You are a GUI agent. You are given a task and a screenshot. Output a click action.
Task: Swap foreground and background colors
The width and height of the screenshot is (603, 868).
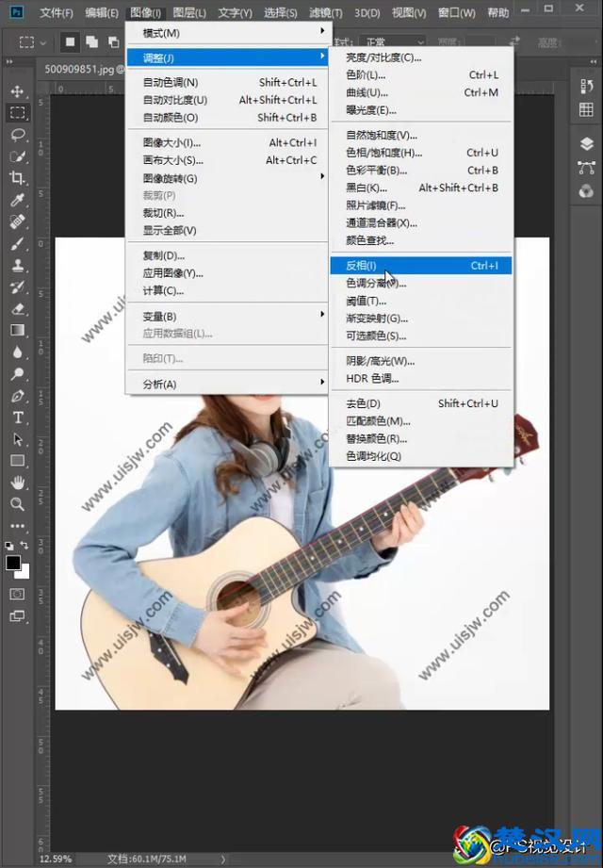click(24, 546)
